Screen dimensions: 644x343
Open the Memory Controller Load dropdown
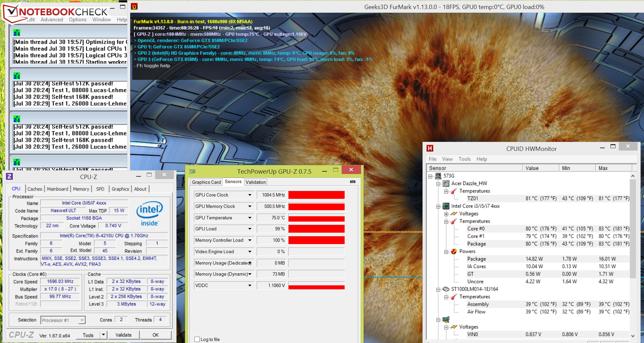[250, 240]
